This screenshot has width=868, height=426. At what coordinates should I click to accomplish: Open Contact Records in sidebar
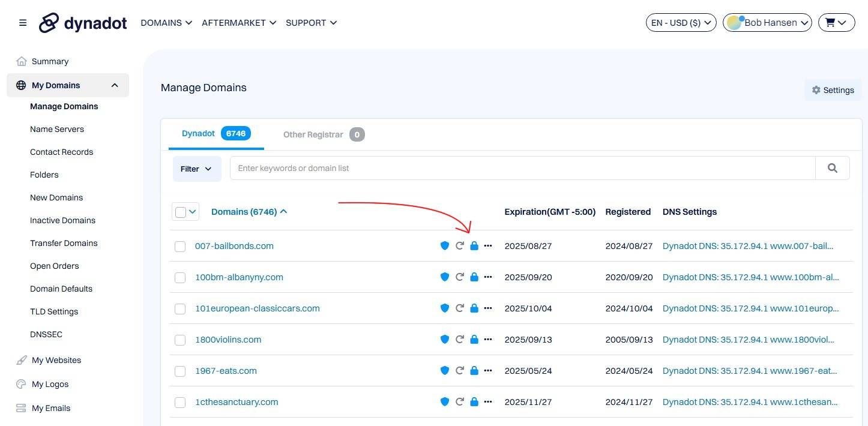tap(62, 152)
